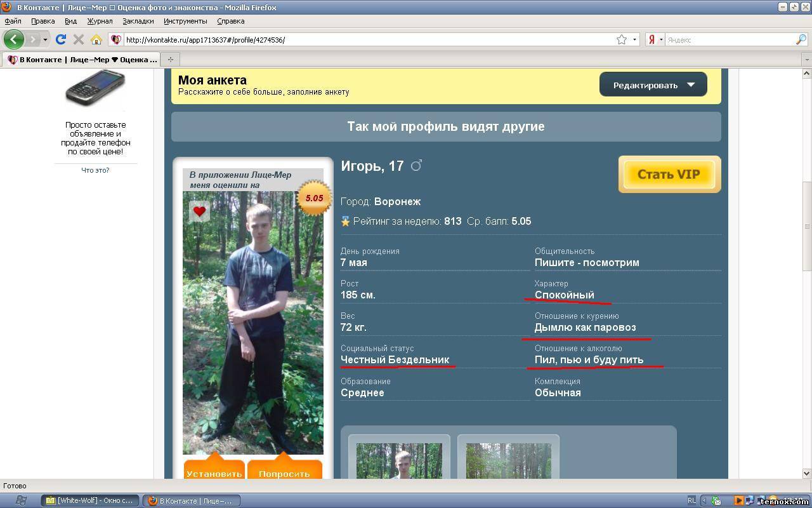The width and height of the screenshot is (812, 508).
Task: Click the status Честный Бездельник
Action: (395, 359)
